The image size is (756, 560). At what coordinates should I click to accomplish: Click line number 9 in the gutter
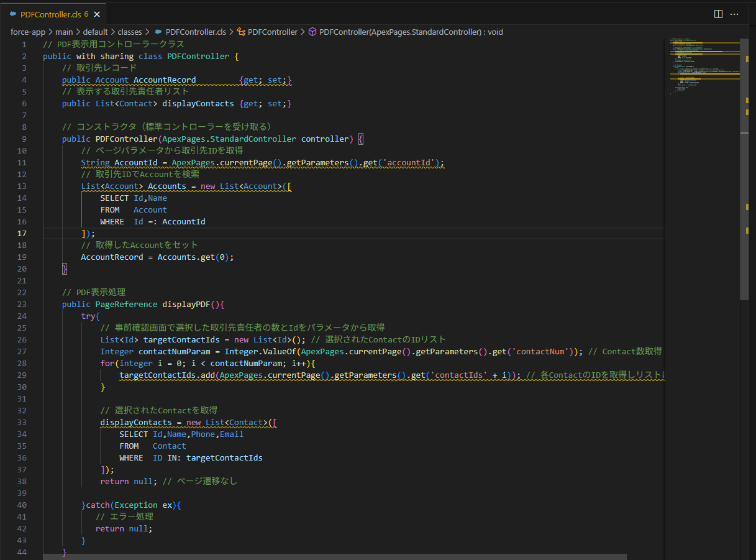click(x=24, y=139)
